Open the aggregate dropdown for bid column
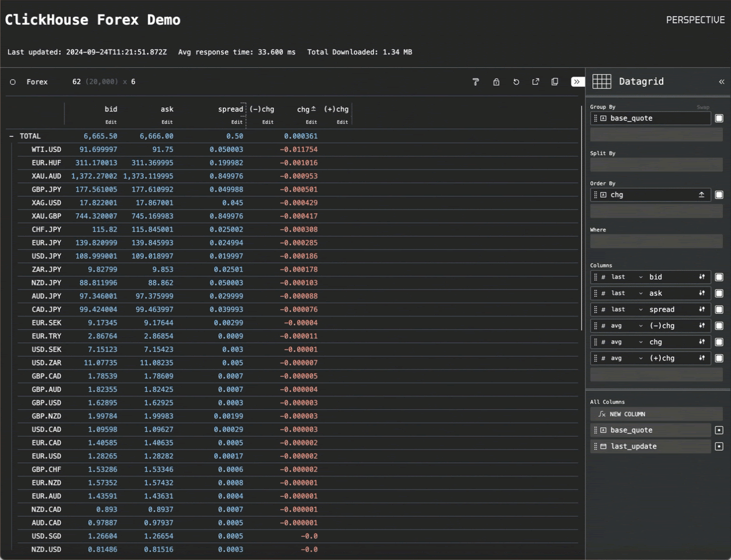Image resolution: width=731 pixels, height=560 pixels. pyautogui.click(x=627, y=277)
